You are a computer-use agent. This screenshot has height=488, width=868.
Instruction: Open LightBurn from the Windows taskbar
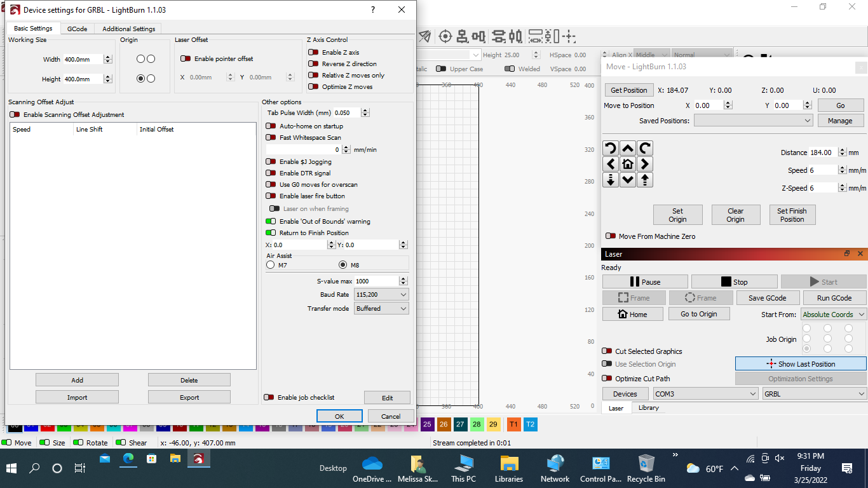coord(198,459)
